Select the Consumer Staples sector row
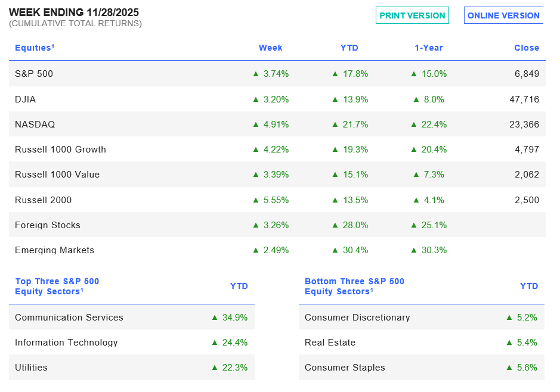 click(x=422, y=368)
